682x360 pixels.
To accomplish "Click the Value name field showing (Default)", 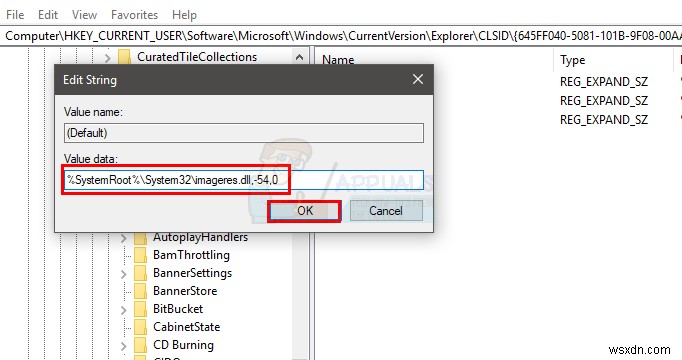I will (244, 133).
